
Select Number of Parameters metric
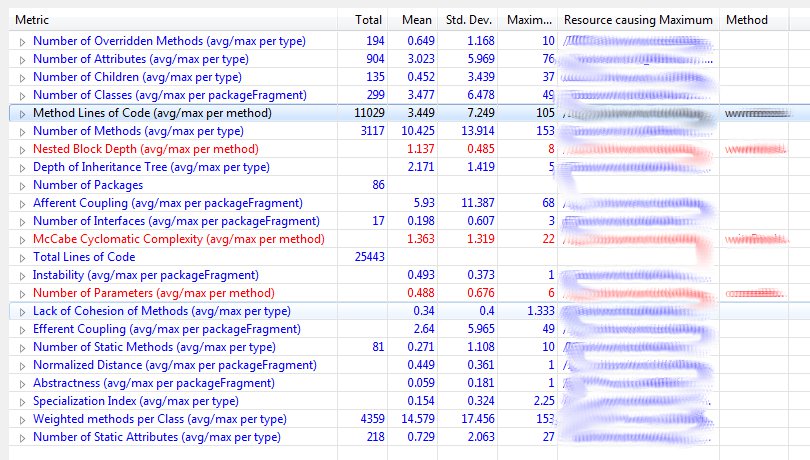pos(154,293)
